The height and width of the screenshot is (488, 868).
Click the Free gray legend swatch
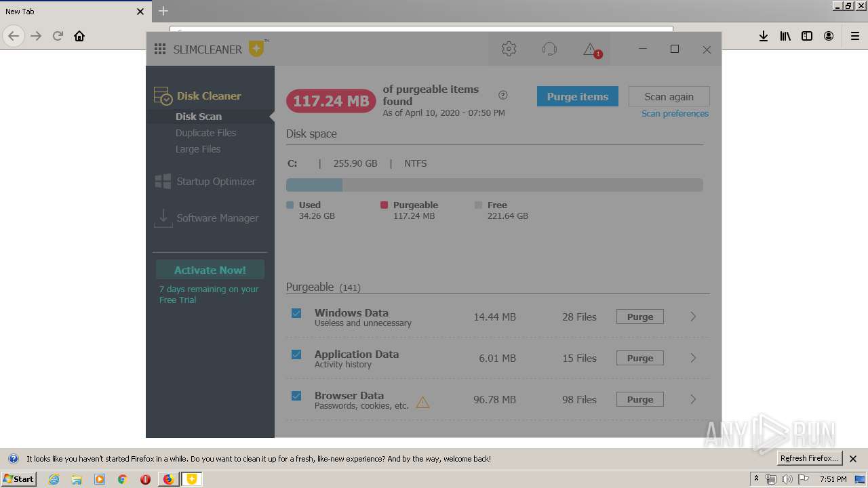pos(478,205)
